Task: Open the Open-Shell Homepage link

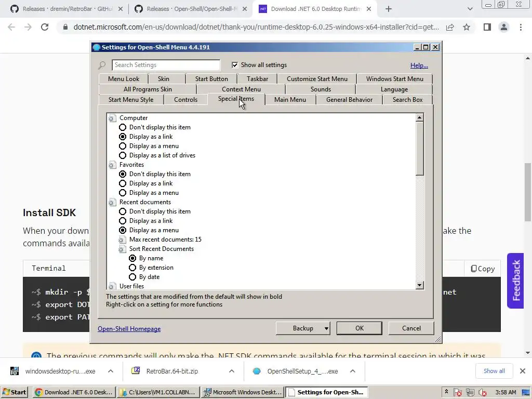Action: click(129, 329)
